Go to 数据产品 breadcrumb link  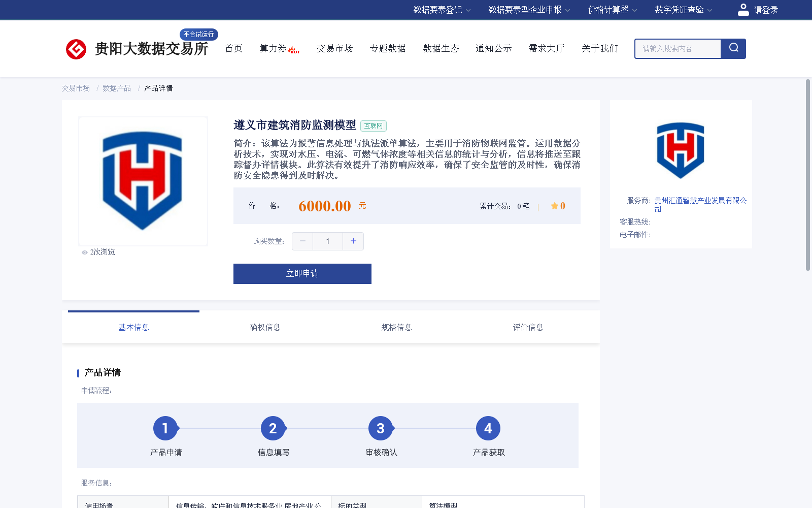click(117, 88)
